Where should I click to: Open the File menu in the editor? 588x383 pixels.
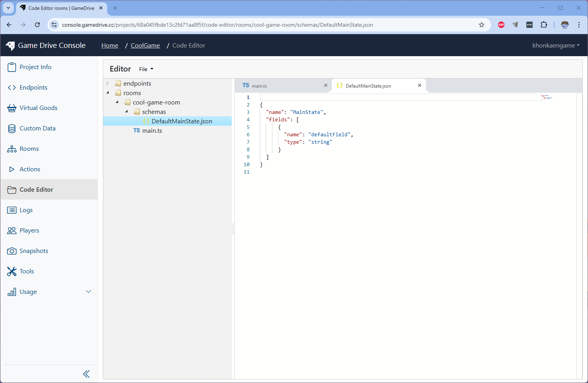coord(145,69)
